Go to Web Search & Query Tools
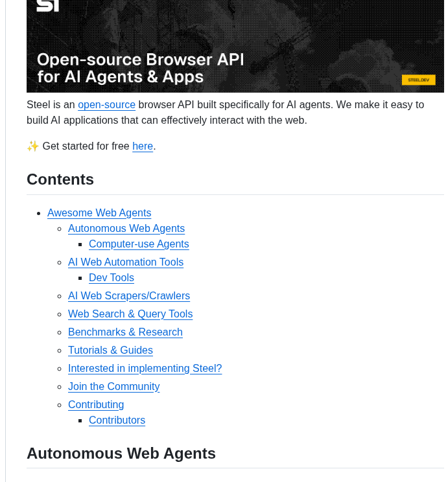This screenshot has height=482, width=448. pyautogui.click(x=130, y=314)
